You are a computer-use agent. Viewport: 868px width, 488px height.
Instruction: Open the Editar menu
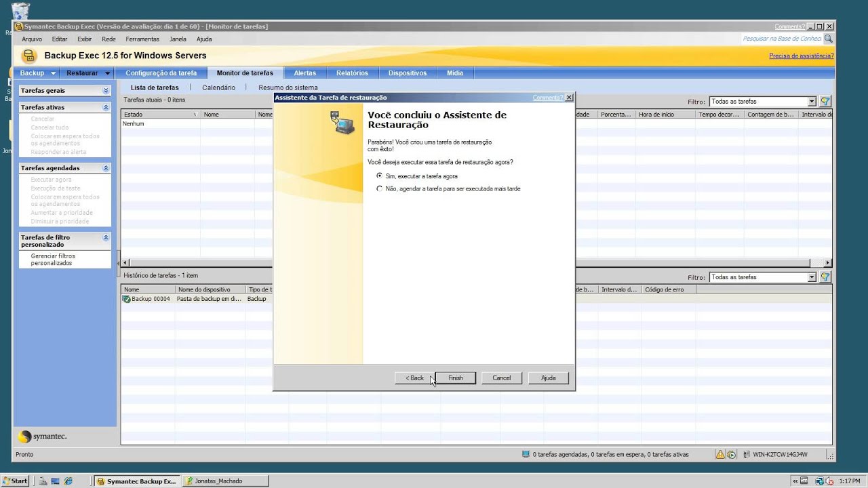pyautogui.click(x=60, y=39)
